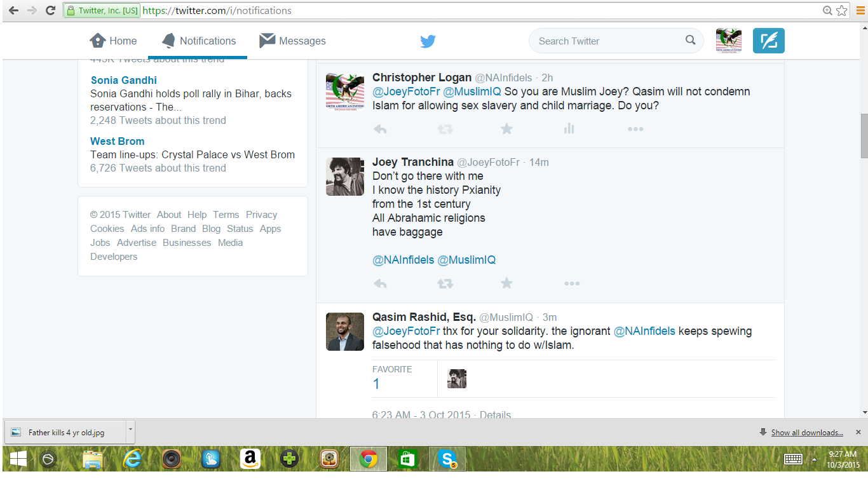Open the Terms footer link

pos(226,215)
